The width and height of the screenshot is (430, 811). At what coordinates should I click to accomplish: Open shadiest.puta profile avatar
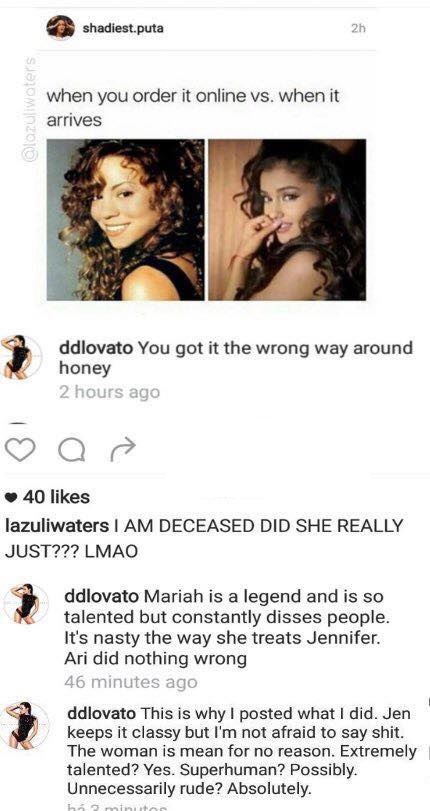pos(61,27)
